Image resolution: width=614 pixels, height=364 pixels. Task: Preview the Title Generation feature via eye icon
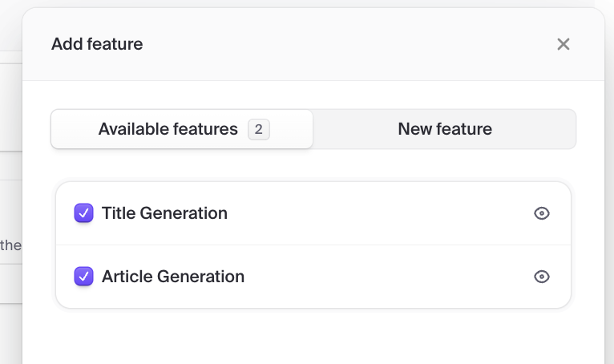542,213
